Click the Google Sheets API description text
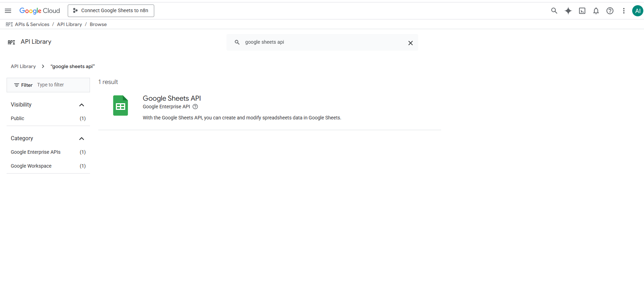The width and height of the screenshot is (644, 295). pyautogui.click(x=242, y=118)
